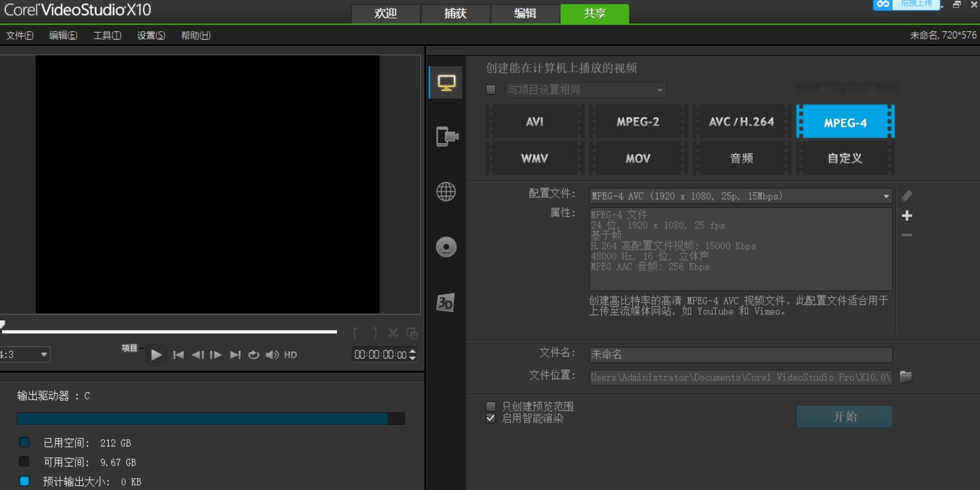Screen dimensions: 980x490
Task: Click the Used space color swatch
Action: pos(24,442)
